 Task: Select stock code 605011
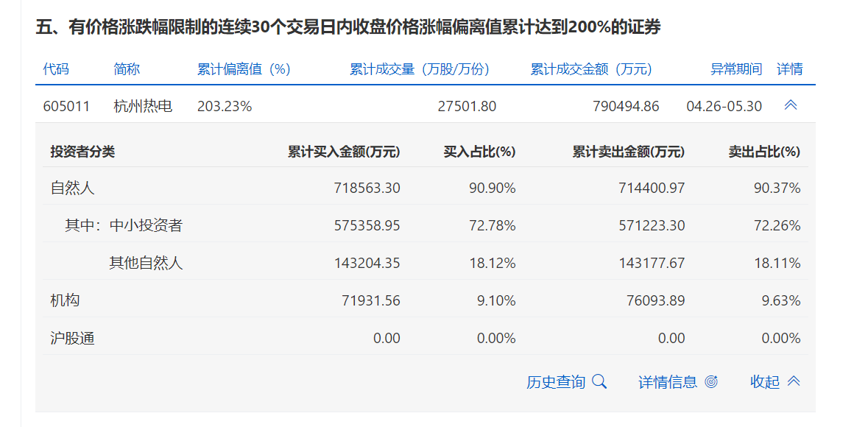coord(66,106)
